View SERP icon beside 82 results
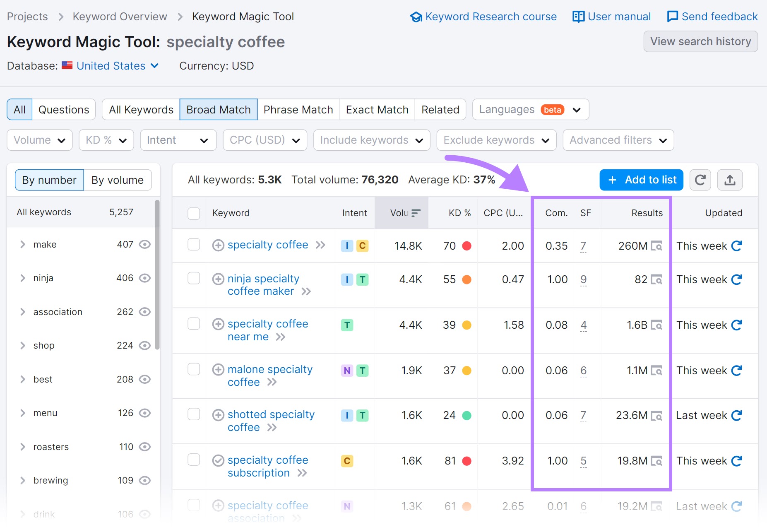The image size is (767, 532). pos(656,279)
